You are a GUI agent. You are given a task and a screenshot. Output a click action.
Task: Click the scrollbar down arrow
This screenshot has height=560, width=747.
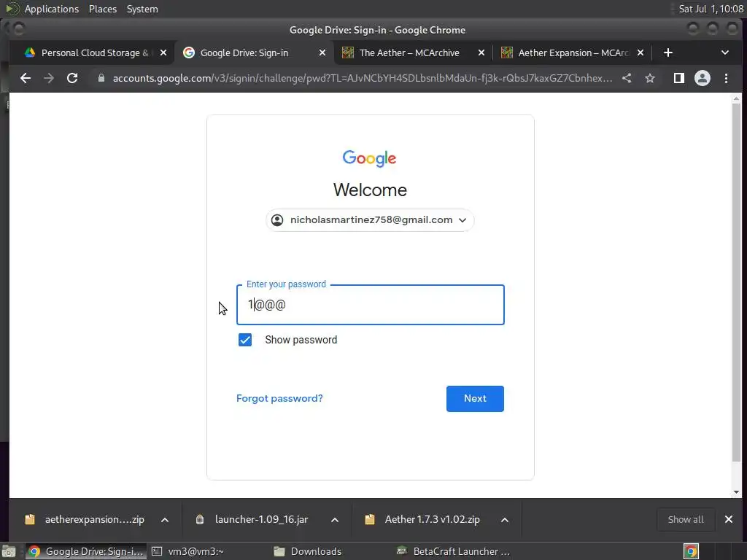(x=737, y=492)
